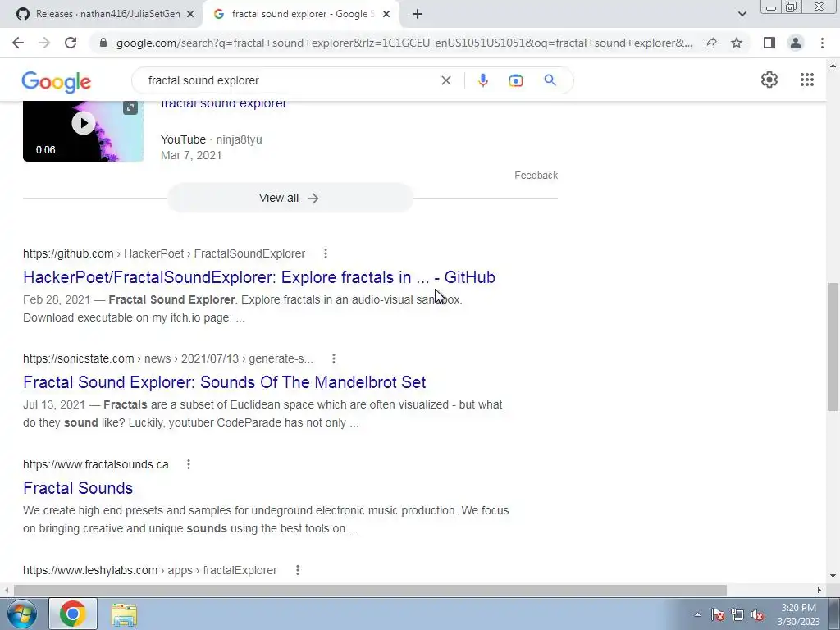Click the Feedback link
Viewport: 840px width, 630px height.
[x=536, y=176]
